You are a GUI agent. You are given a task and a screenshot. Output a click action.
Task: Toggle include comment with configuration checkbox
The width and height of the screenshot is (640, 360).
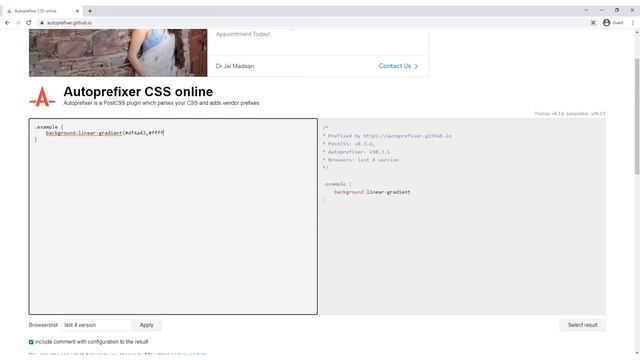click(31, 342)
